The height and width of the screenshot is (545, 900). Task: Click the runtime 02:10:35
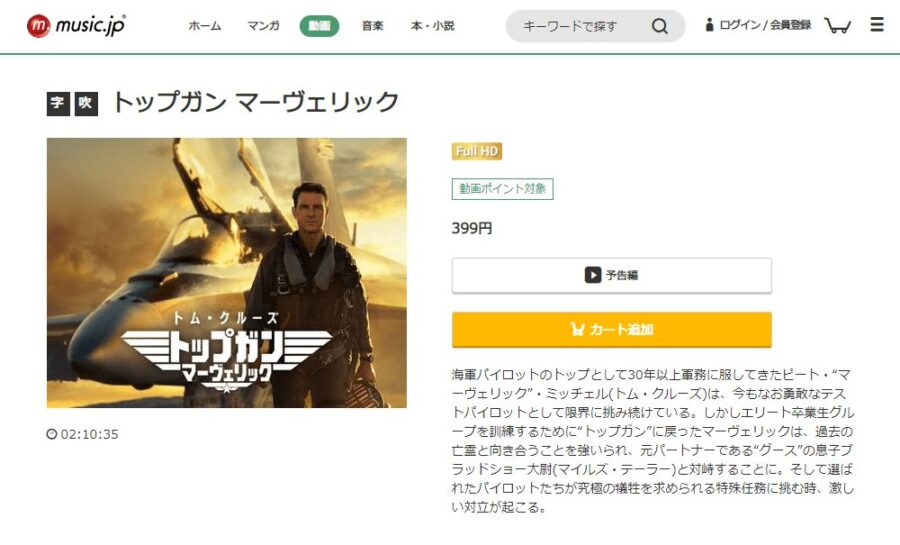coord(83,434)
